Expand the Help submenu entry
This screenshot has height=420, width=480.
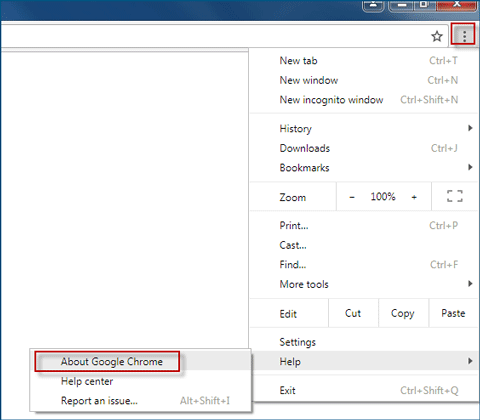click(x=364, y=361)
